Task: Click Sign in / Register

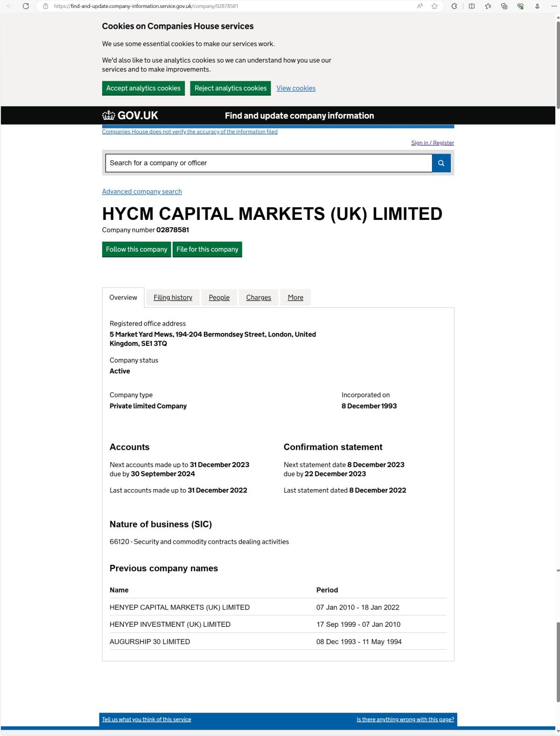Action: [x=433, y=143]
